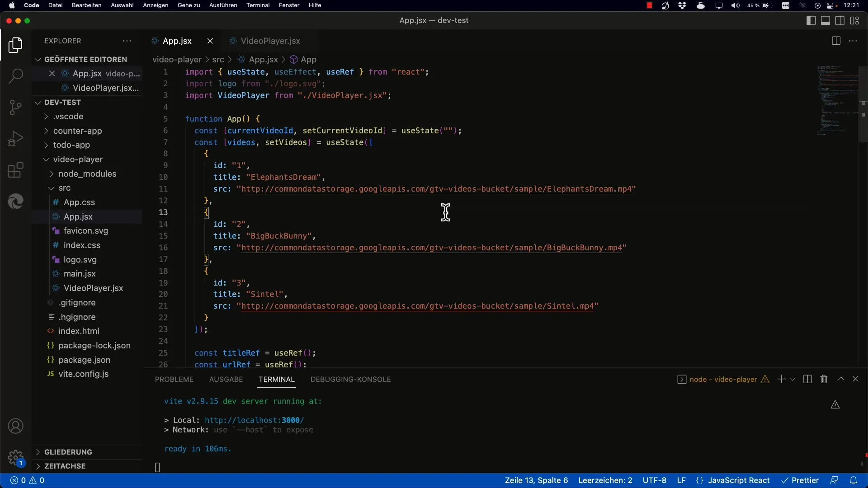Image resolution: width=868 pixels, height=488 pixels.
Task: Open the Explorer view in activity bar
Action: click(15, 45)
